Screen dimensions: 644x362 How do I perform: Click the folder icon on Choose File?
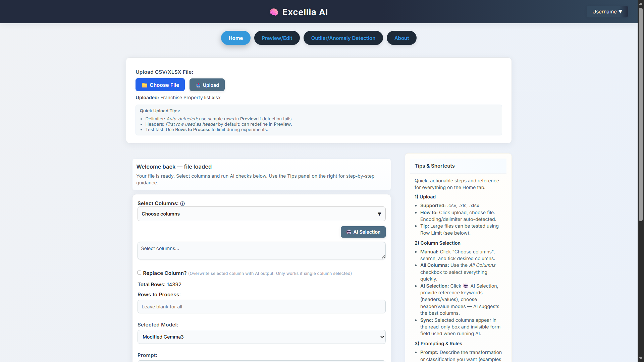click(145, 85)
